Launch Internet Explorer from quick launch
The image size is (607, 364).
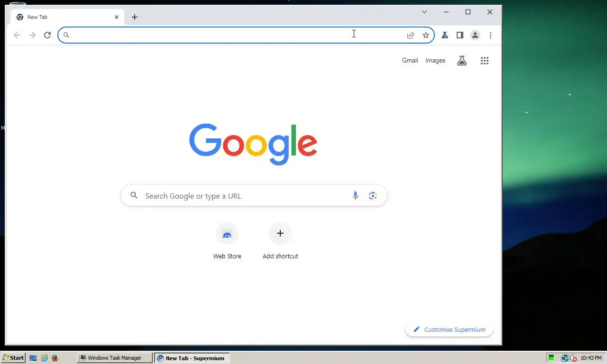44,358
